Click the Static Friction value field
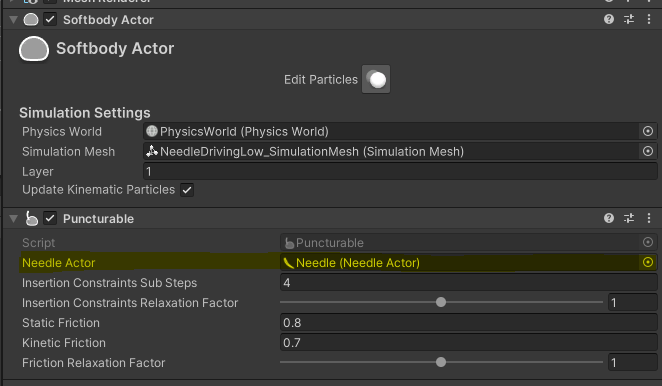662x386 pixels. [469, 323]
